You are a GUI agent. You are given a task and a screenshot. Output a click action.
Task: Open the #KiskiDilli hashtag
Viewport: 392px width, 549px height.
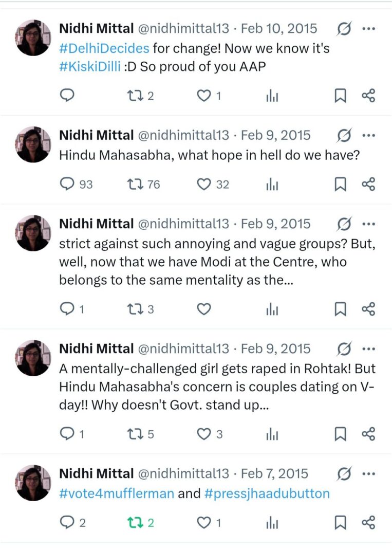click(90, 66)
